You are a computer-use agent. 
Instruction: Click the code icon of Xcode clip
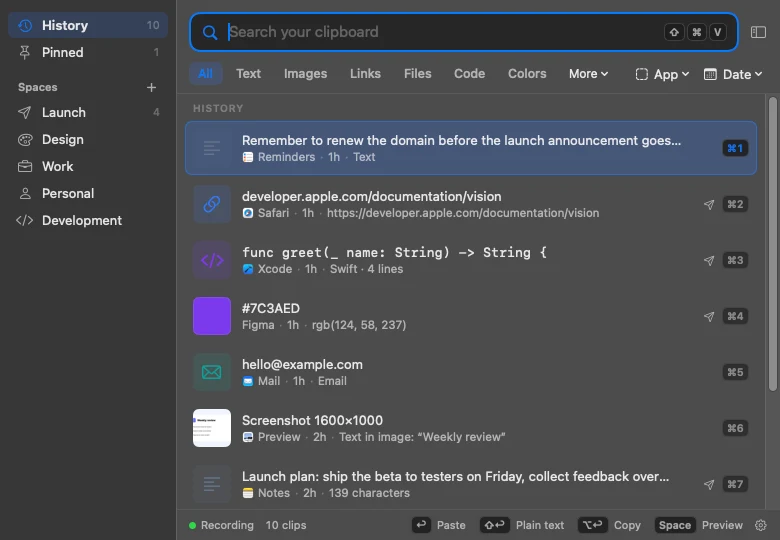coord(212,260)
